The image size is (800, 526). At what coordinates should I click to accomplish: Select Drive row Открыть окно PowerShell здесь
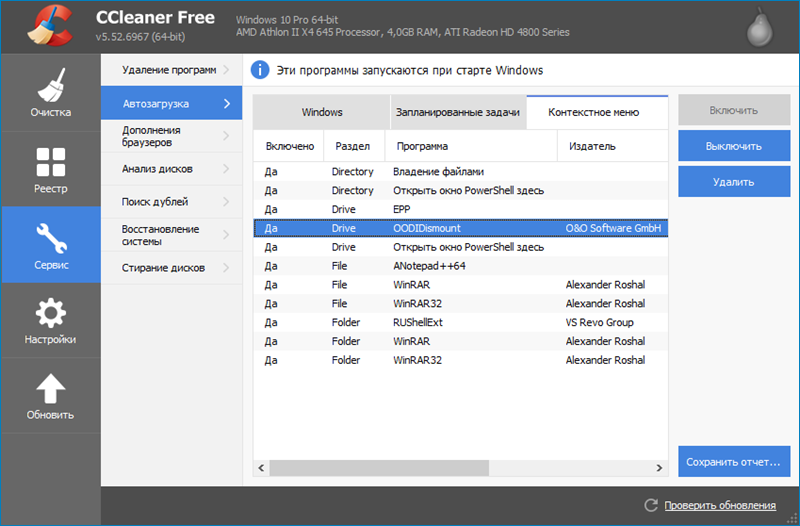[461, 247]
